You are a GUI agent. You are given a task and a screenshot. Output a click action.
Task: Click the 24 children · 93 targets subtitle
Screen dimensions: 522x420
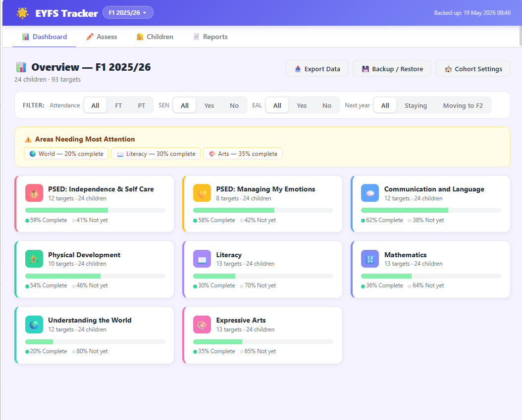[x=47, y=80]
